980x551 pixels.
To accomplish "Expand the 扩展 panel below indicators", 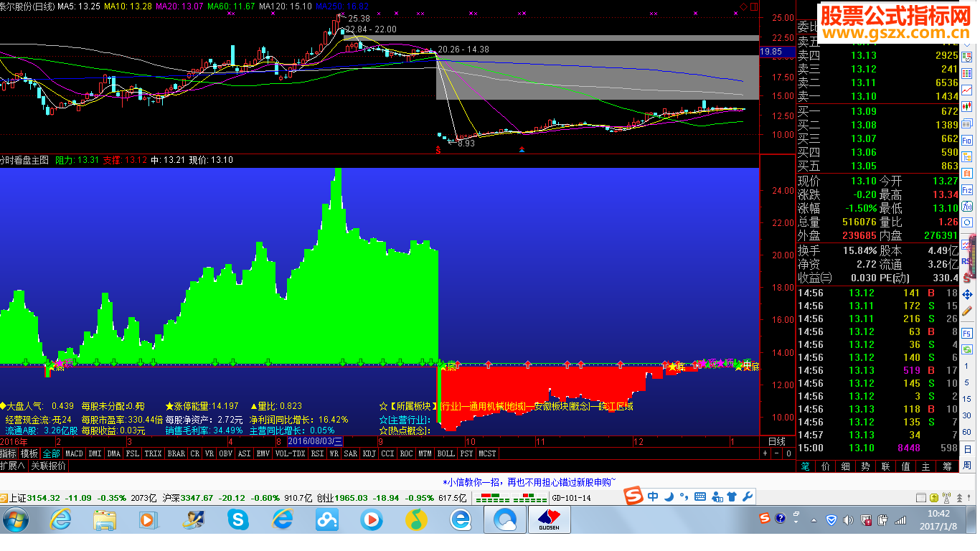I will click(12, 466).
